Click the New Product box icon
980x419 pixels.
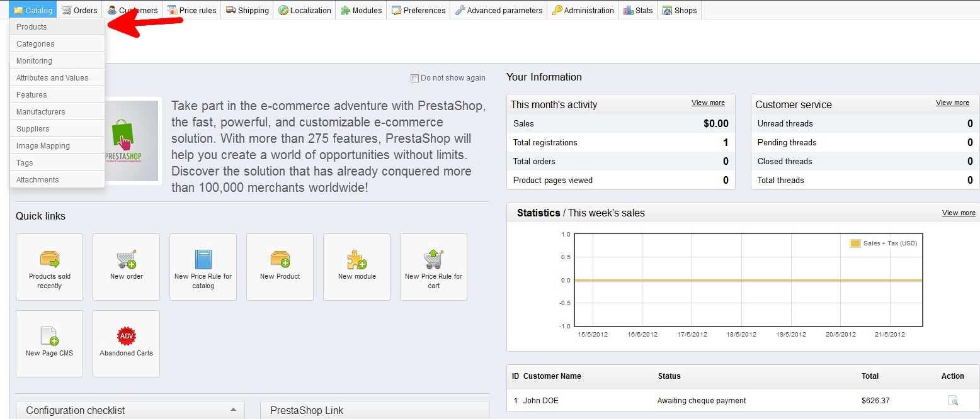280,259
